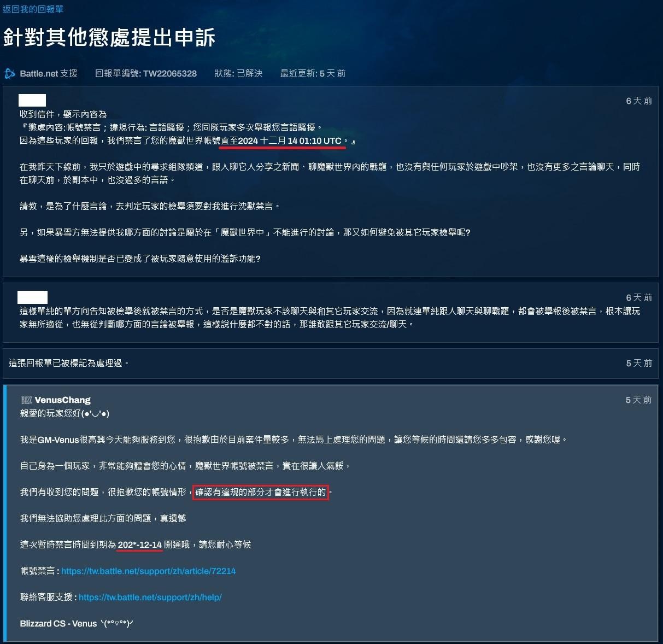663x644 pixels.
Task: Click the 最近更新: 5 天前 text
Action: point(313,73)
